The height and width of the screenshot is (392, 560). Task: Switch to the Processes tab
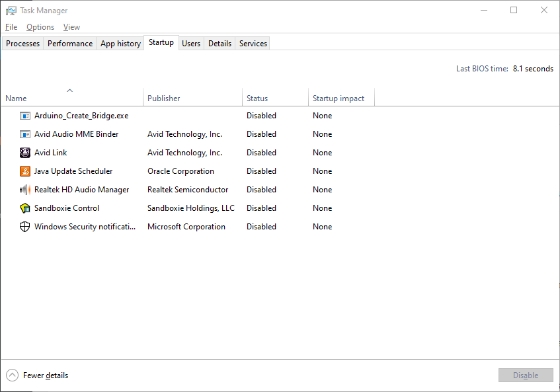(23, 44)
